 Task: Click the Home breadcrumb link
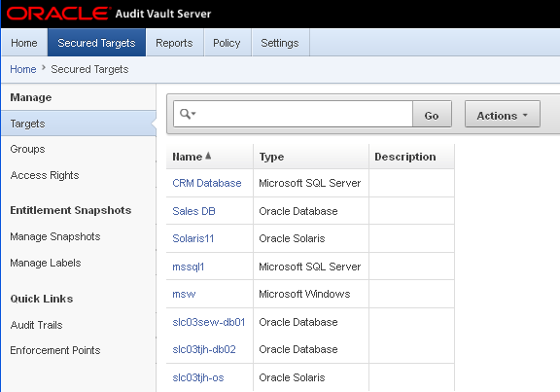pos(23,69)
